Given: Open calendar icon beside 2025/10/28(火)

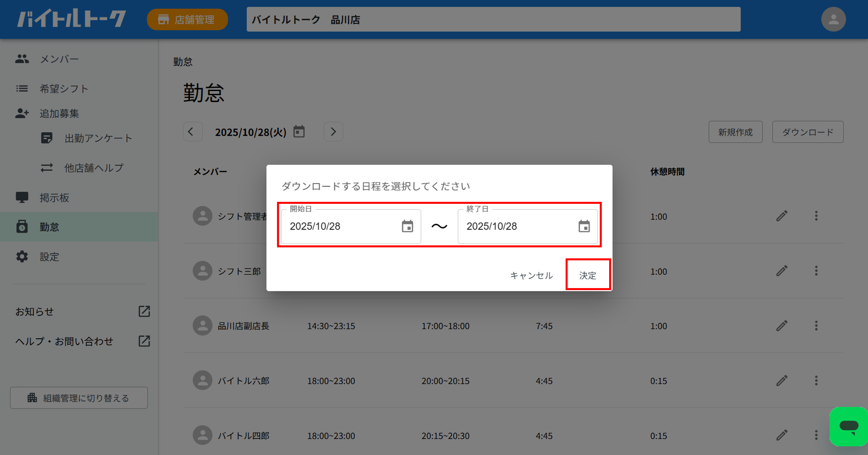Looking at the screenshot, I should (x=299, y=132).
